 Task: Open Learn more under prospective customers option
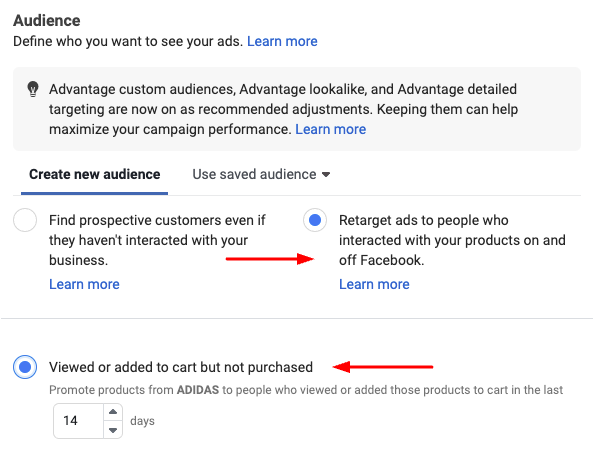coord(84,284)
